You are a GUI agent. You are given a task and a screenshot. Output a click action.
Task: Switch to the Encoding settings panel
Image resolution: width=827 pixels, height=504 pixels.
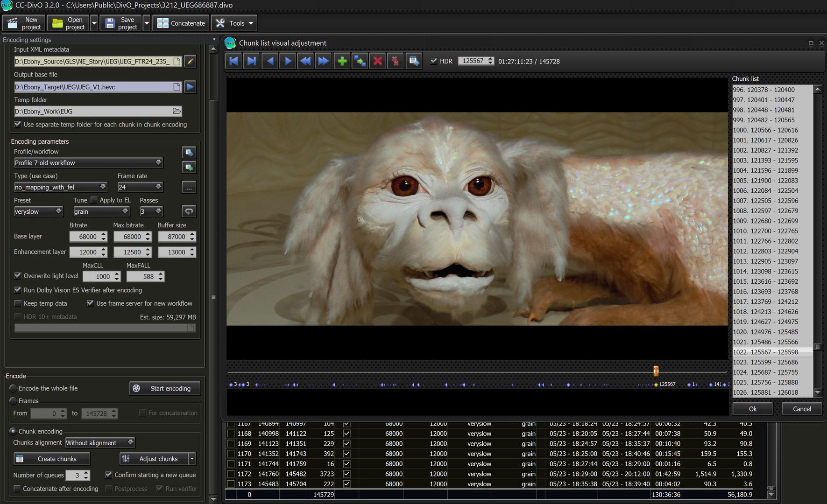tap(27, 40)
